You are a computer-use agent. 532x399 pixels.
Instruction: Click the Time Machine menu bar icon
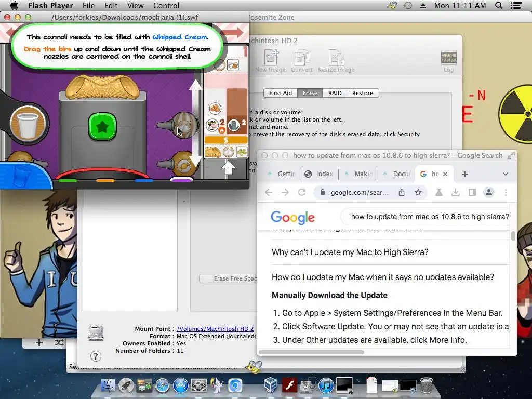408,5
